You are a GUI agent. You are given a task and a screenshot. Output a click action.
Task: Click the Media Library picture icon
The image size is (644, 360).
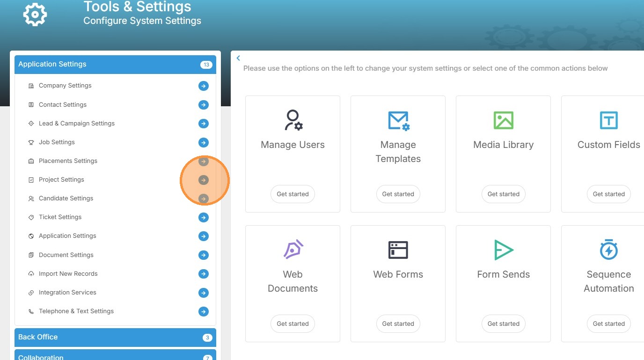[504, 120]
